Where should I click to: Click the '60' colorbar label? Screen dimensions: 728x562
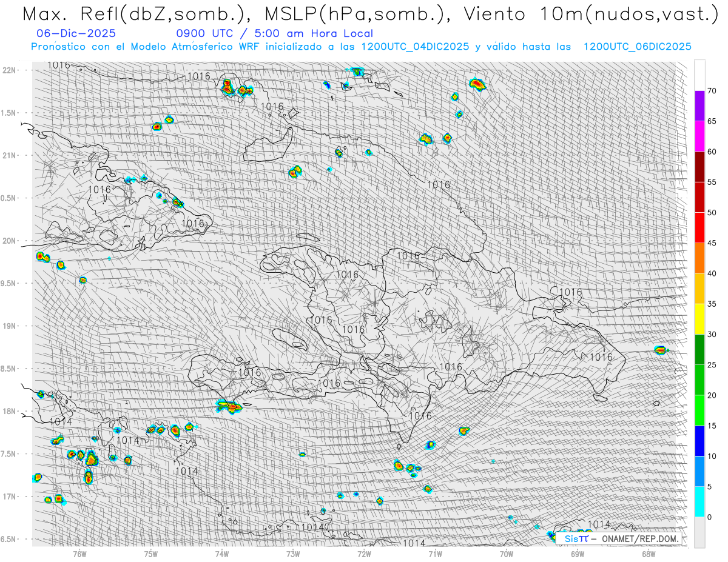tap(712, 152)
